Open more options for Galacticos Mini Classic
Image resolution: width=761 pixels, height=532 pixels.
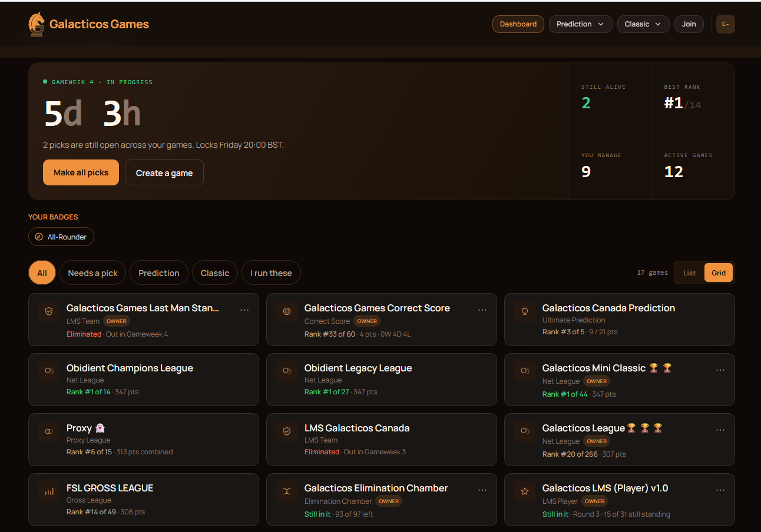pyautogui.click(x=720, y=370)
